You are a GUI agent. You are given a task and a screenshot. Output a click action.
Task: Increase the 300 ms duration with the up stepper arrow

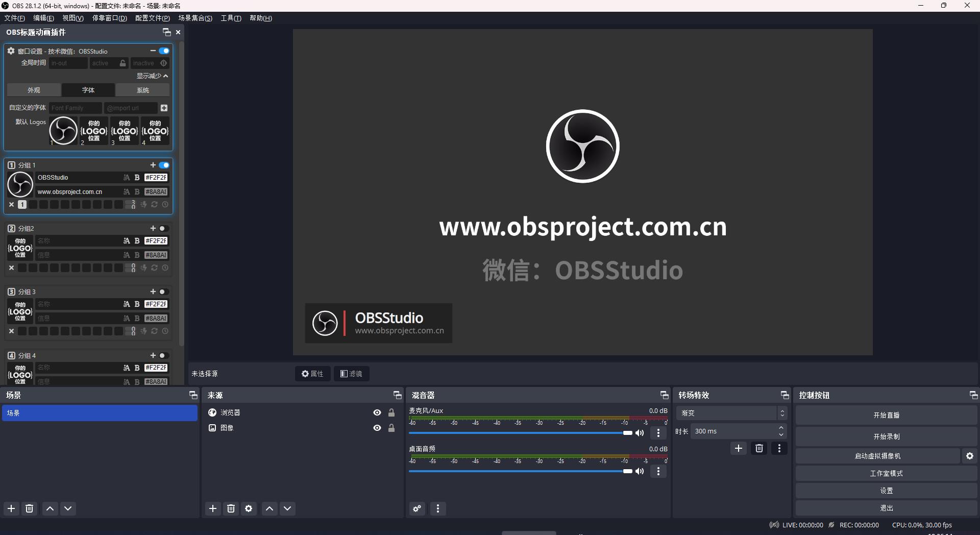pyautogui.click(x=781, y=428)
